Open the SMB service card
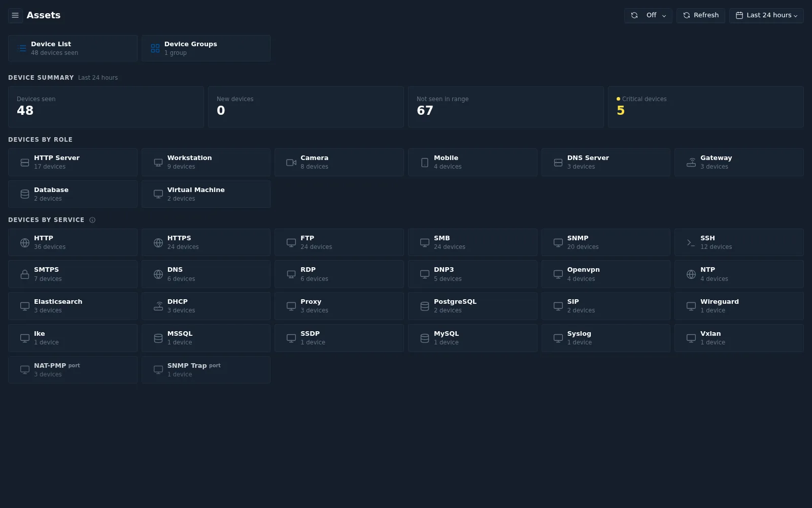Image resolution: width=812 pixels, height=508 pixels. [x=472, y=242]
